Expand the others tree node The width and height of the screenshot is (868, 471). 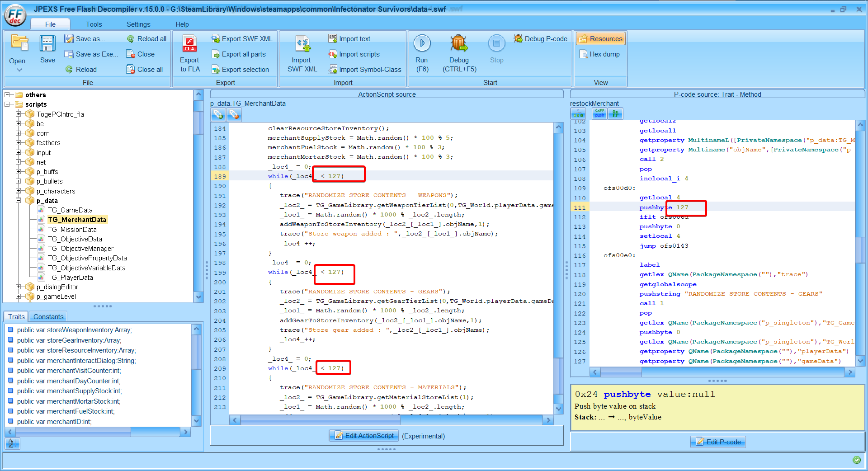click(7, 95)
